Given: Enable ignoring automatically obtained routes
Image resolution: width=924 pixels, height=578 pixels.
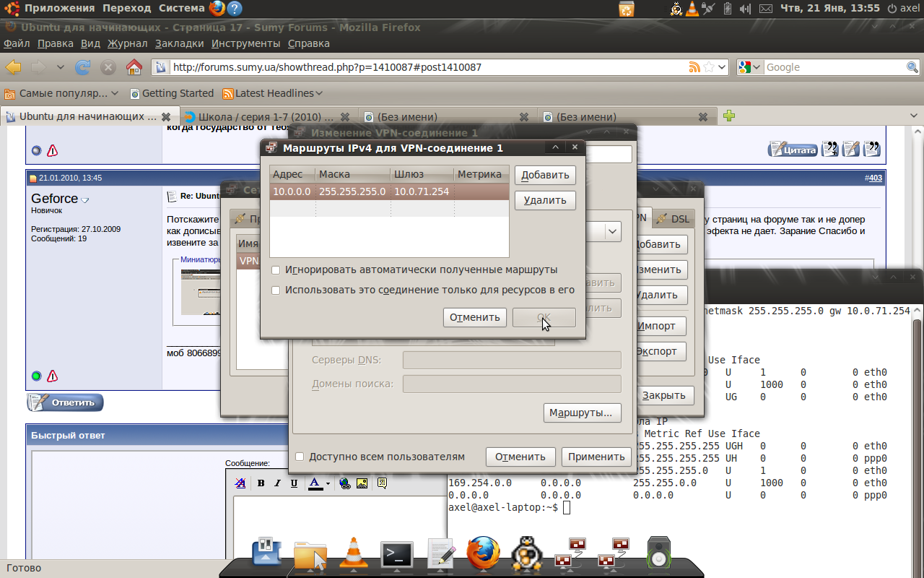Looking at the screenshot, I should click(x=276, y=270).
